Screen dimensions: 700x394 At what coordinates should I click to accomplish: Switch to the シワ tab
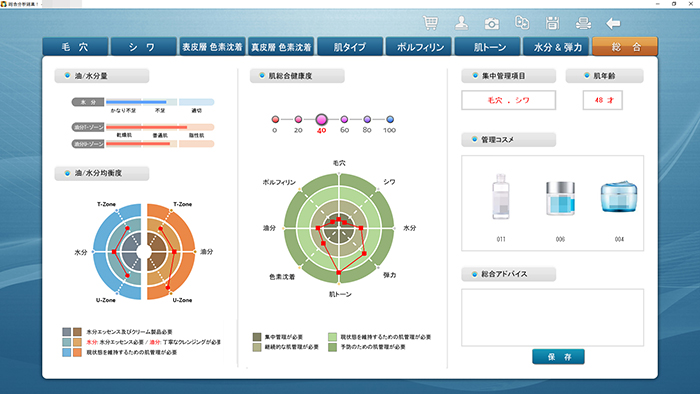tap(143, 47)
